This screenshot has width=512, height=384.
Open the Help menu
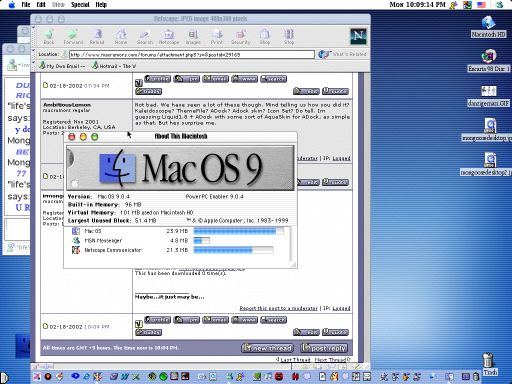101,5
